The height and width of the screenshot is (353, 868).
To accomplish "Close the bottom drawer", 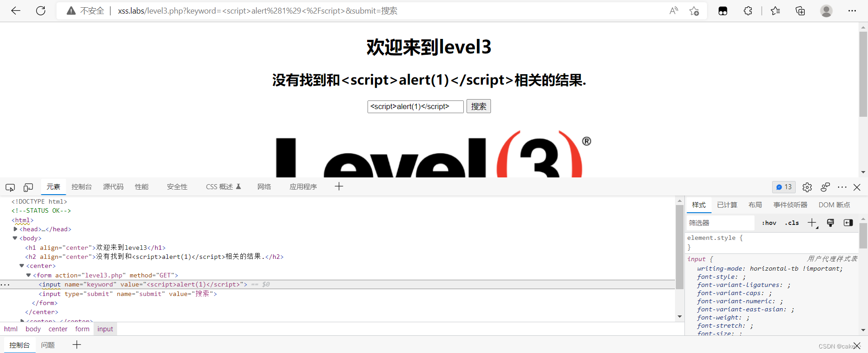I will pos(857,346).
